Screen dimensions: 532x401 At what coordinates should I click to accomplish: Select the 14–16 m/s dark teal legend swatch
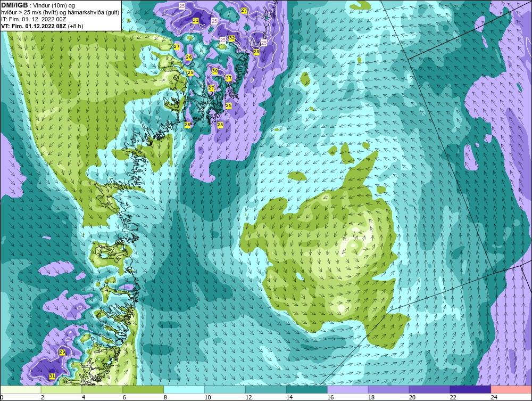click(307, 389)
